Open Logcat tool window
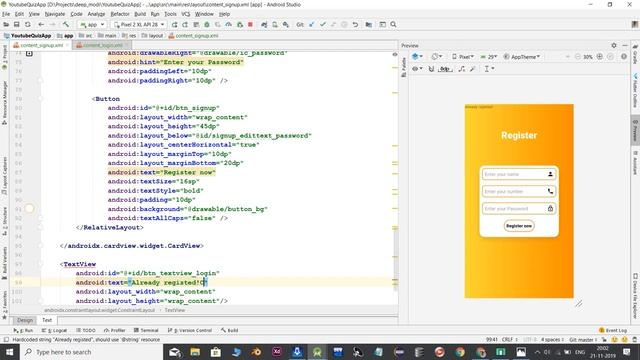This screenshot has width=640, height=360. (x=54, y=330)
